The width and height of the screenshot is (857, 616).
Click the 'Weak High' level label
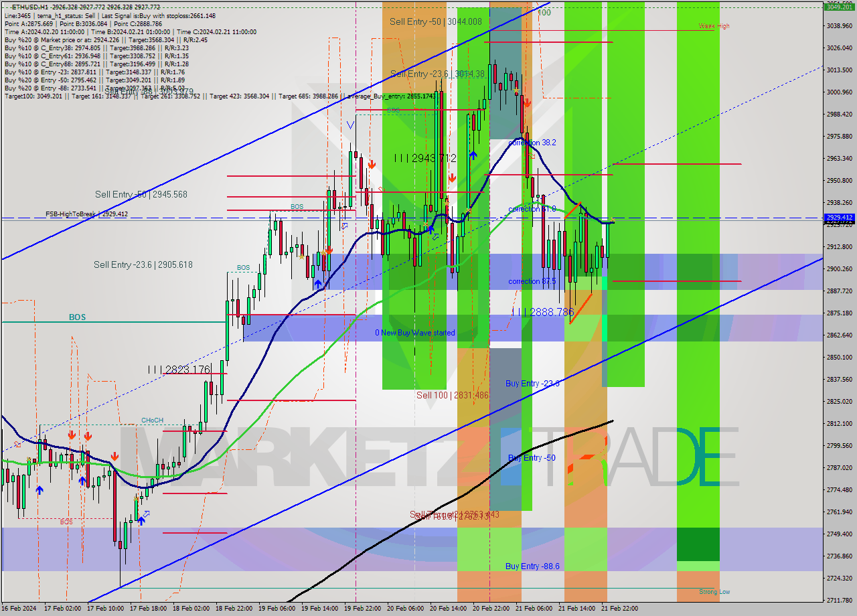point(714,26)
